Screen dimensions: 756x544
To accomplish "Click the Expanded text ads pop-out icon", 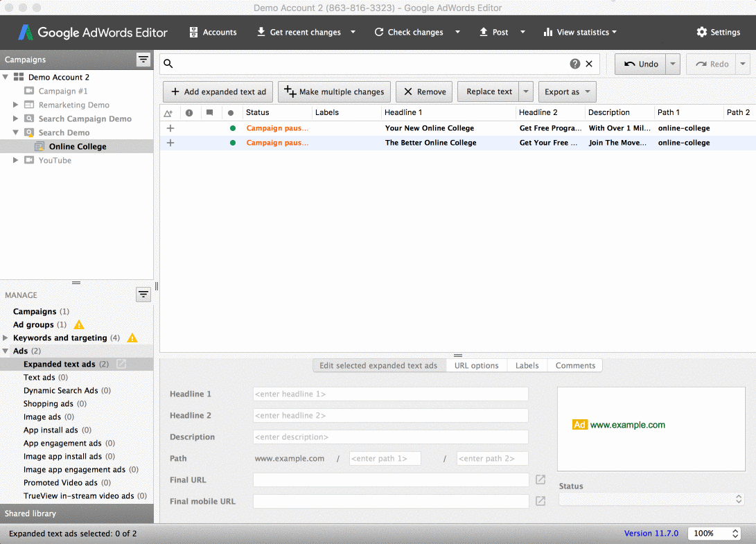I will coord(121,364).
